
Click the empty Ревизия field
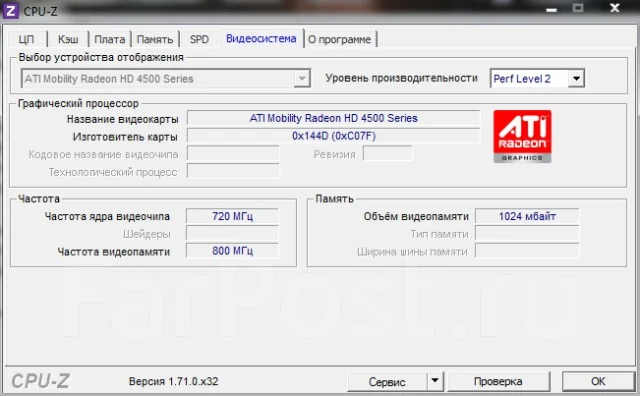(388, 154)
